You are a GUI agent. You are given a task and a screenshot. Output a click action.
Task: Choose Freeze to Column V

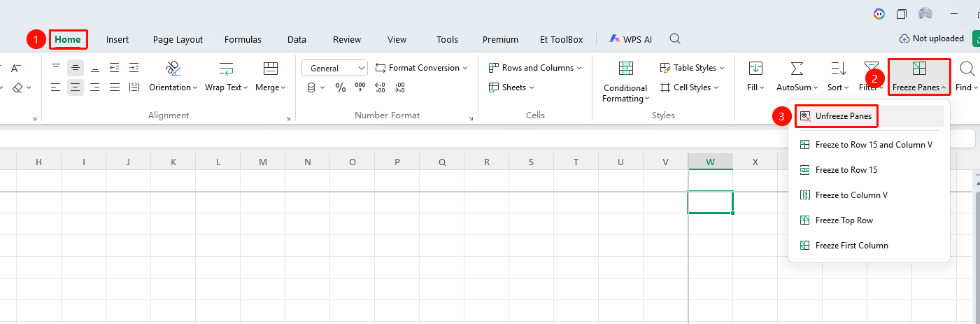[869, 195]
